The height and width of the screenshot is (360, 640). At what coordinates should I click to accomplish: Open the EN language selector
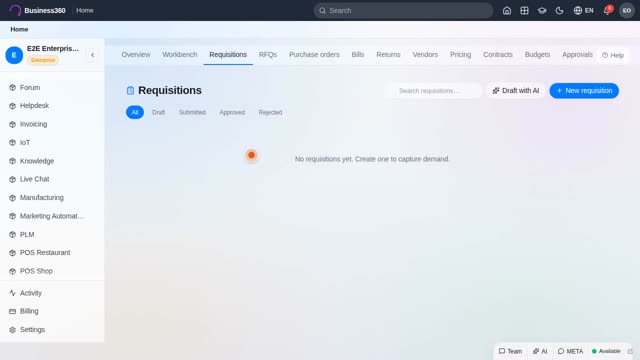pos(583,11)
